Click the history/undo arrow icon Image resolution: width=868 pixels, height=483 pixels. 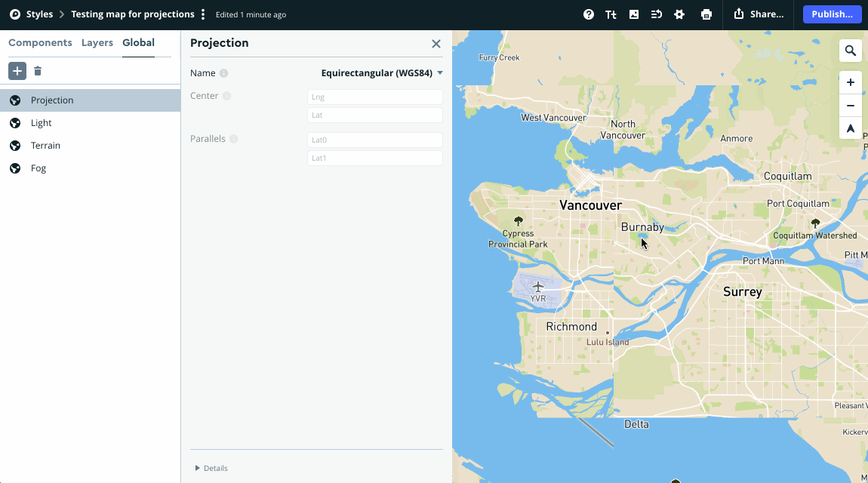(656, 14)
